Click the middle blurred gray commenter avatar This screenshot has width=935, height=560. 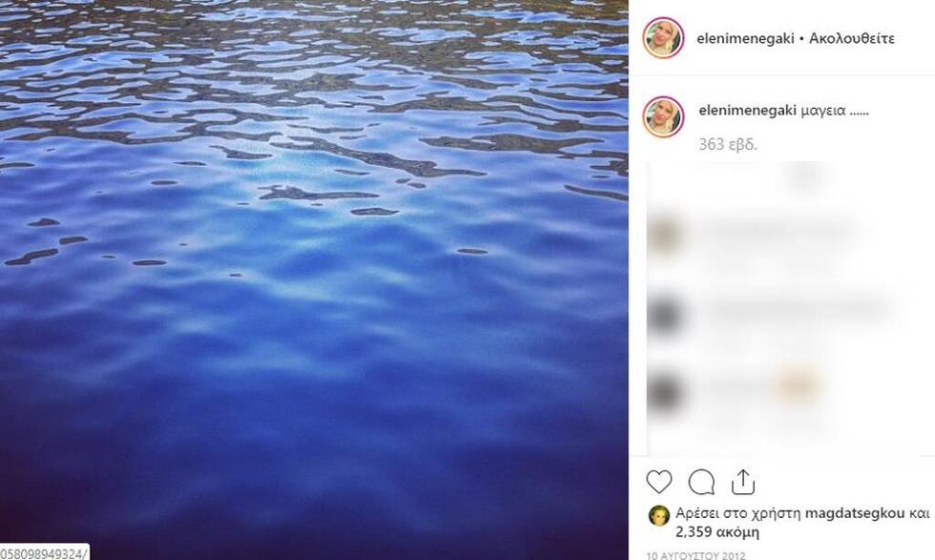pyautogui.click(x=664, y=313)
